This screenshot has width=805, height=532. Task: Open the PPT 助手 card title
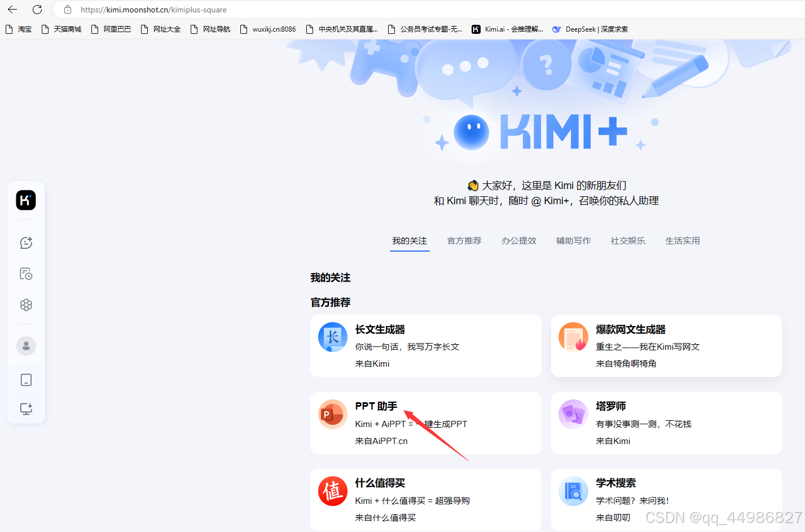[376, 406]
